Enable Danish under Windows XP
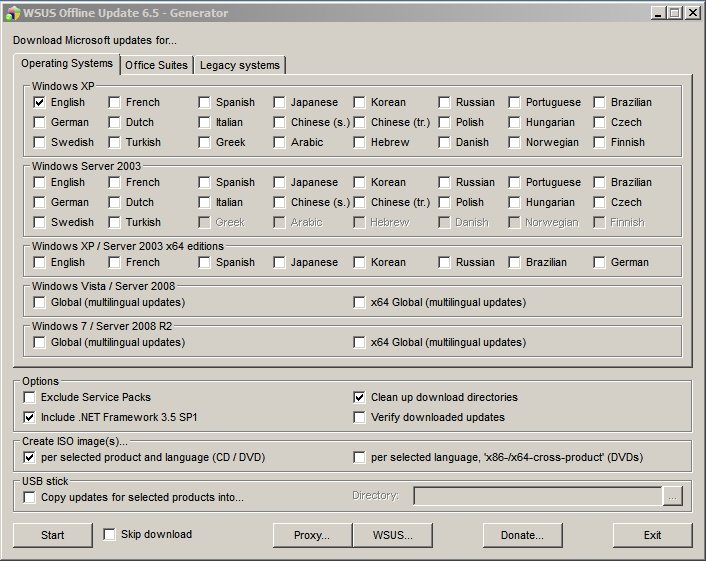Viewport: 706px width, 561px height. point(444,142)
